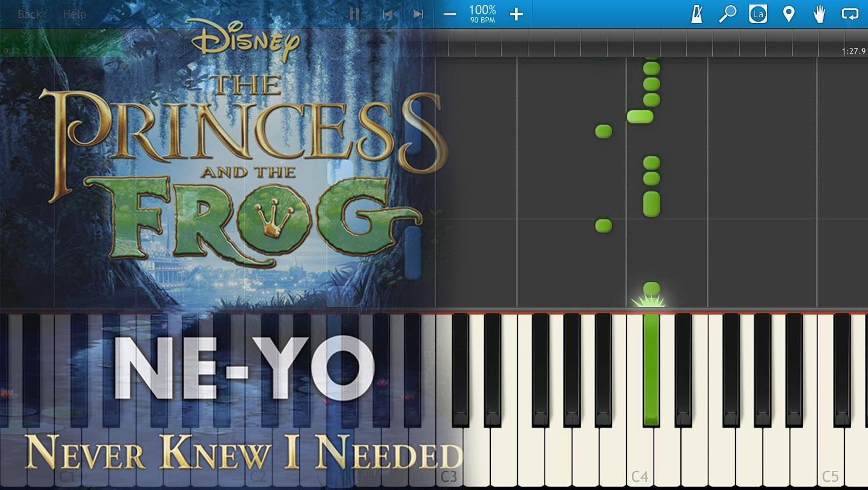Open the hand selection options icon
Image resolution: width=868 pixels, height=490 pixels.
tap(819, 14)
